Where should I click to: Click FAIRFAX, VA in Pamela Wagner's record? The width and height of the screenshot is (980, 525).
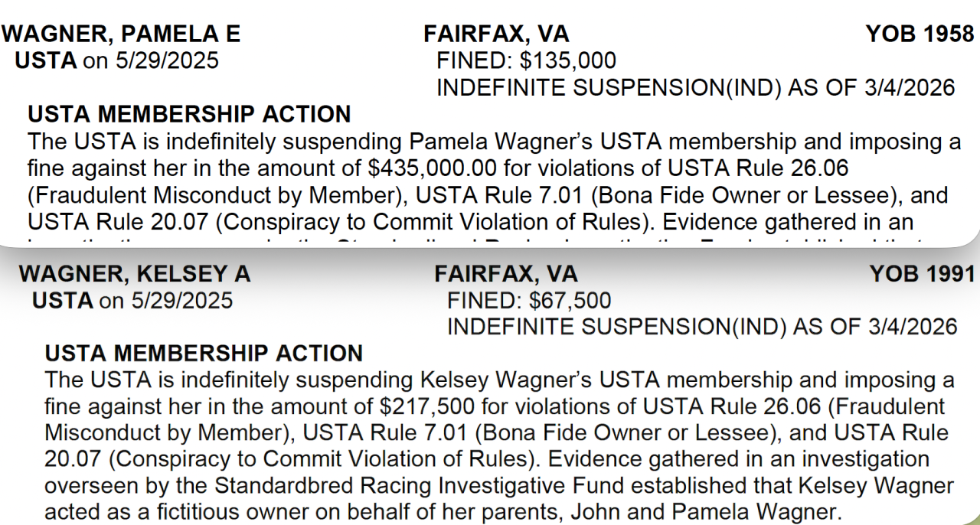click(496, 34)
